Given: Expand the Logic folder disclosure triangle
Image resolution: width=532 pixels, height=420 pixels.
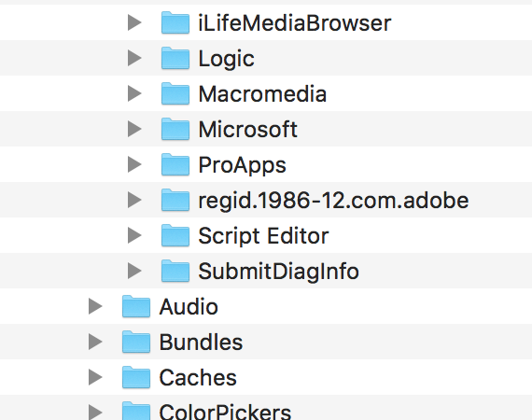Looking at the screenshot, I should 134,58.
